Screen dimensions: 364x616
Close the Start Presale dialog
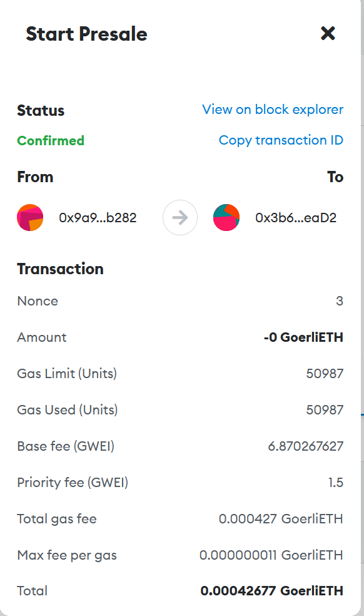tap(328, 33)
